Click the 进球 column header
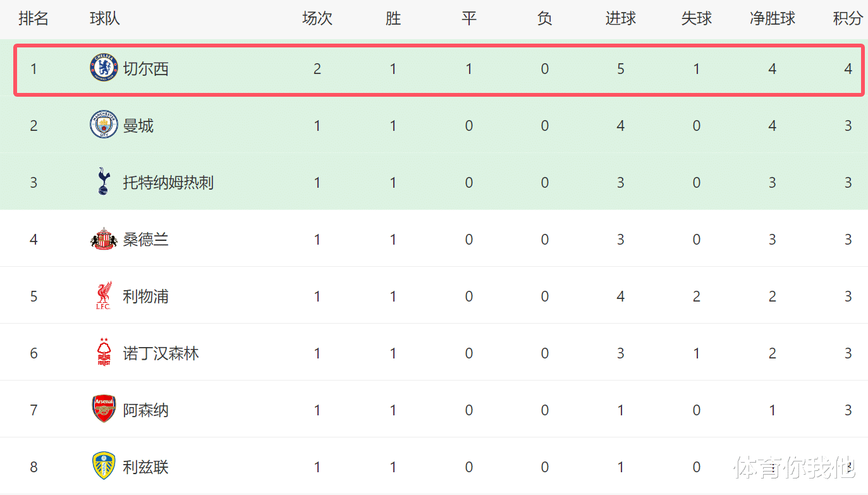The image size is (868, 495). click(621, 19)
